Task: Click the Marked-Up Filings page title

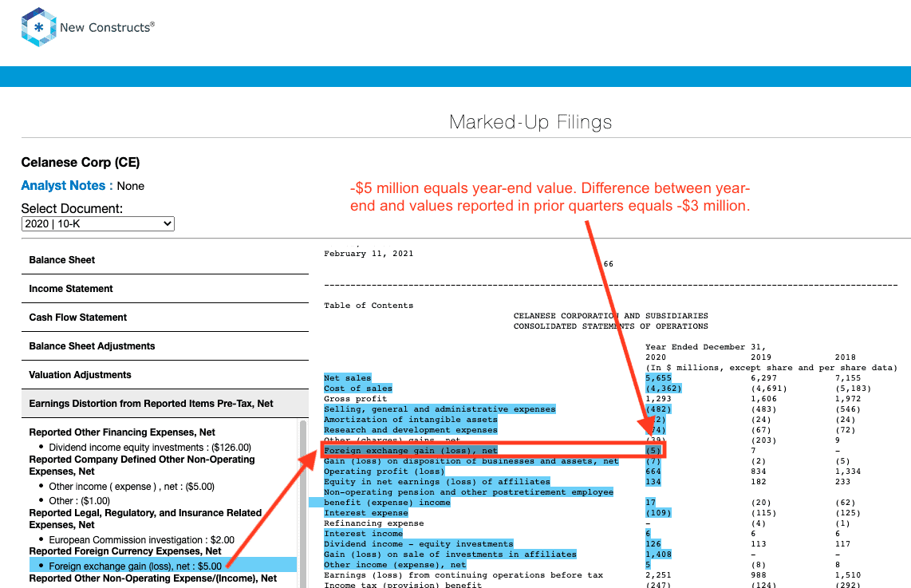Action: pos(530,122)
